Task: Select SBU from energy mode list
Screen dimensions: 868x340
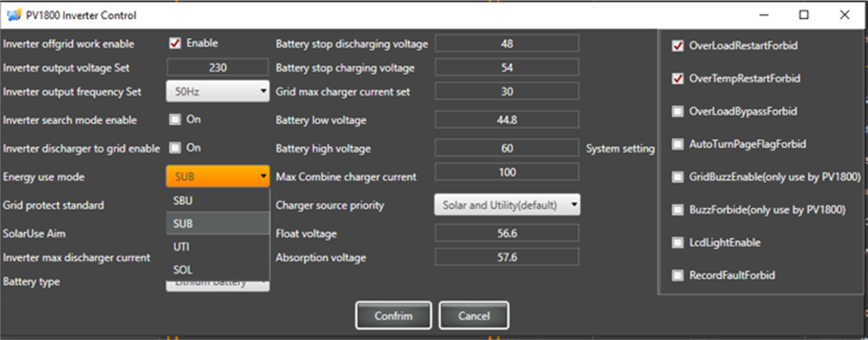Action: 218,201
